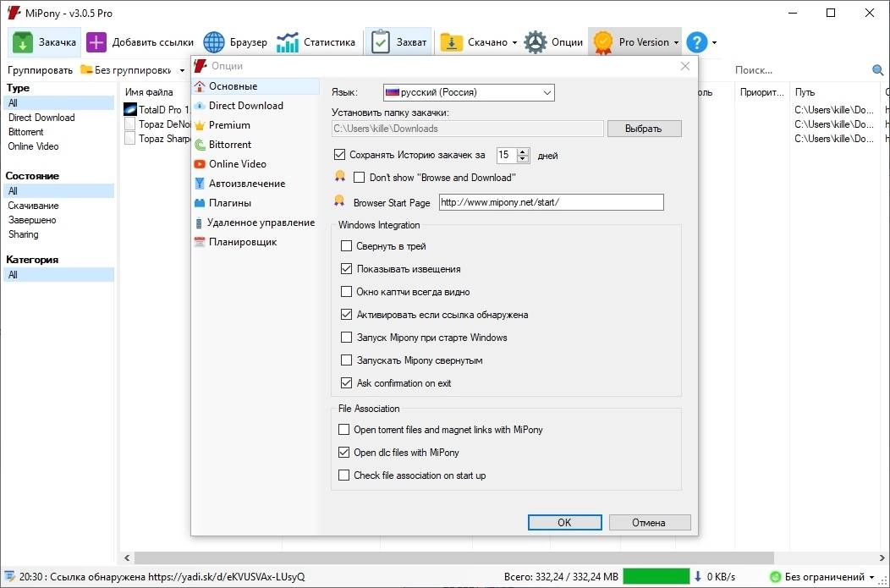The image size is (890, 588).
Task: Click the history days number field
Action: click(507, 155)
